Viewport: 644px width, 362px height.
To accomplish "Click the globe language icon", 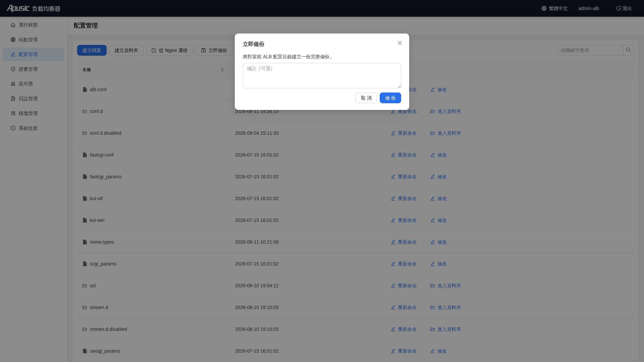I will click(544, 8).
